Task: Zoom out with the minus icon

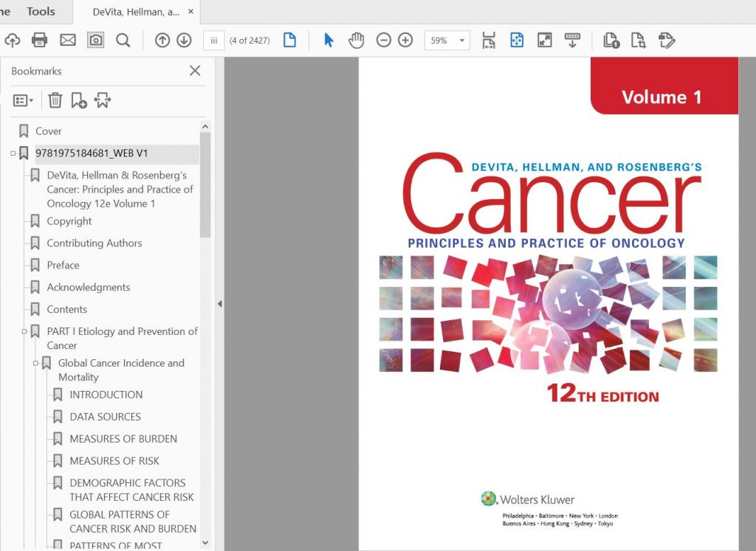Action: (383, 40)
